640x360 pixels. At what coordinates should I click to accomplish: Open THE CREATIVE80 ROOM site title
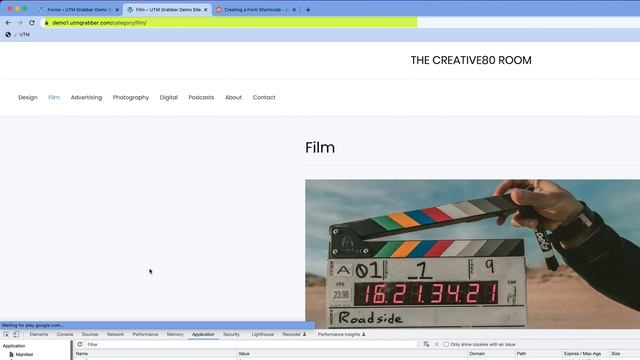tap(471, 60)
